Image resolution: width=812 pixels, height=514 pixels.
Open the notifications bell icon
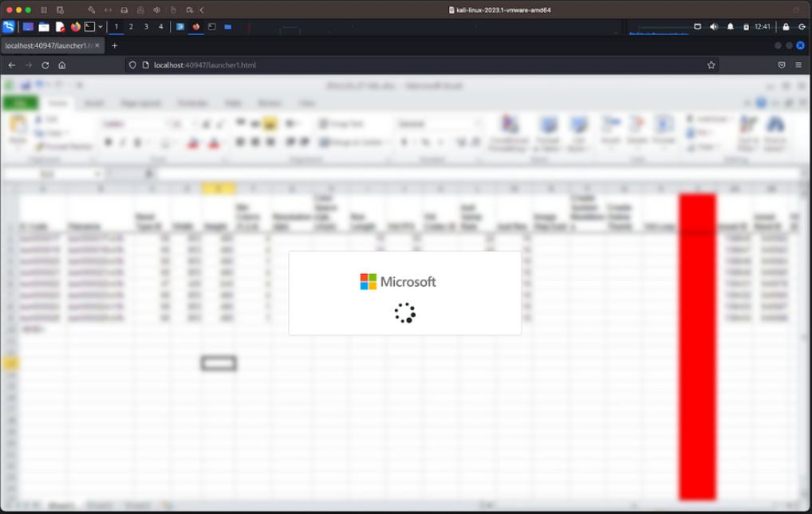(x=730, y=26)
